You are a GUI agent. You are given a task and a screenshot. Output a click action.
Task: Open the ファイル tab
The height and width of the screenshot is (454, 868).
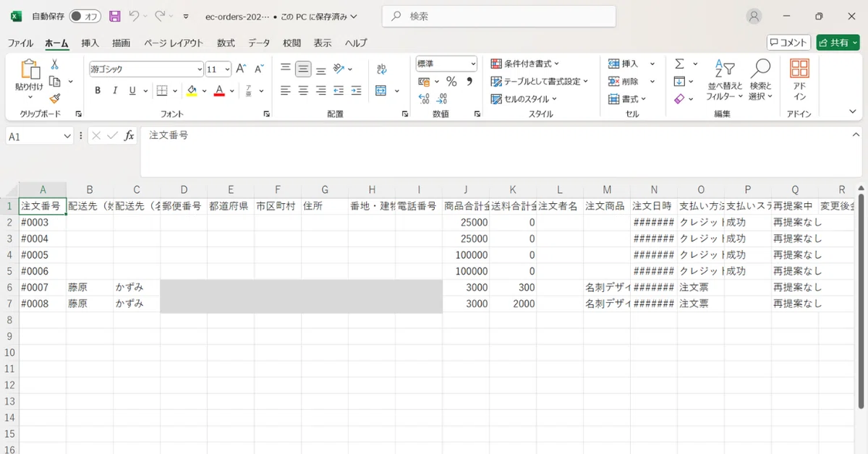point(20,43)
